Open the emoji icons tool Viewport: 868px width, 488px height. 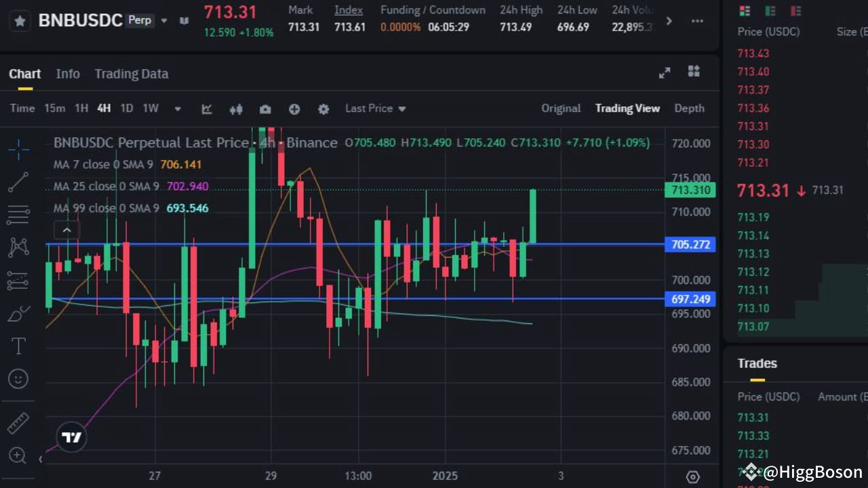(18, 379)
